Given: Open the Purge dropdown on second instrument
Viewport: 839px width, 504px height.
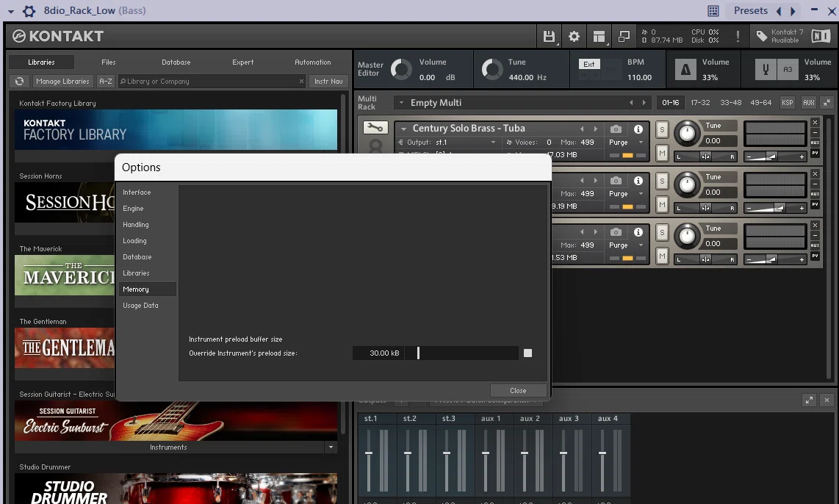Looking at the screenshot, I should click(641, 194).
